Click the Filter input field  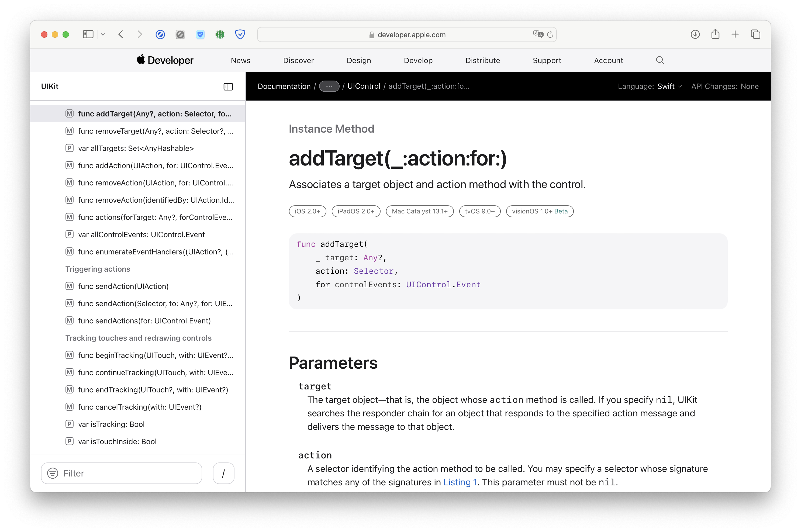(129, 473)
